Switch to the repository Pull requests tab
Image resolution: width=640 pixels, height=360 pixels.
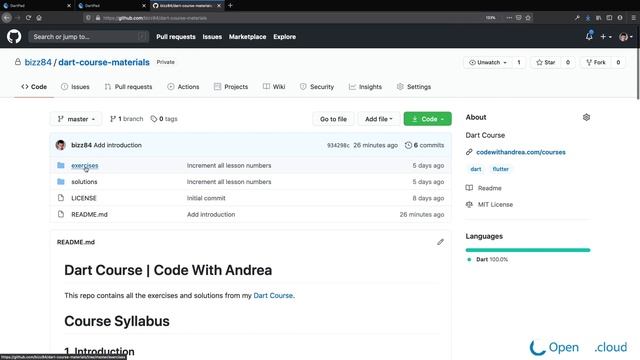tap(128, 87)
